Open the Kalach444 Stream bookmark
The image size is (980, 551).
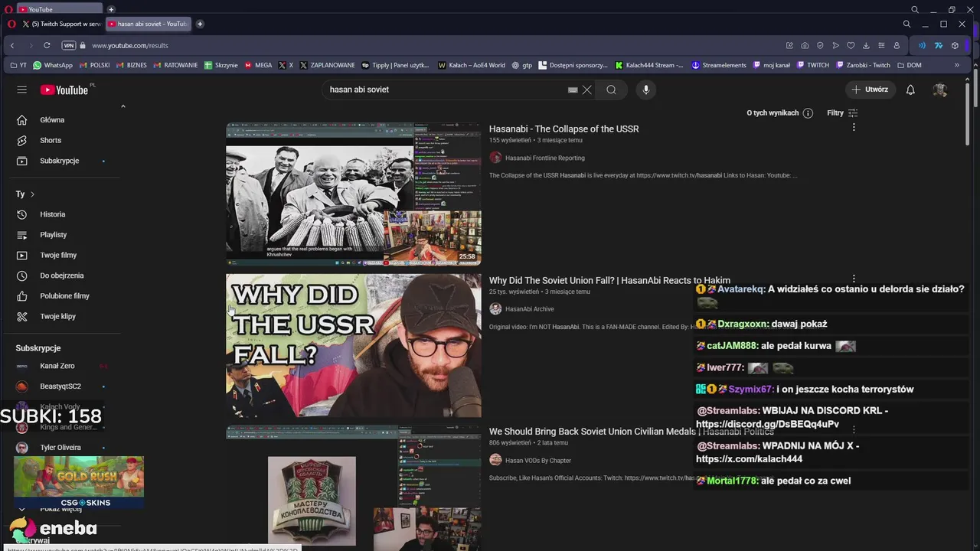(x=650, y=65)
